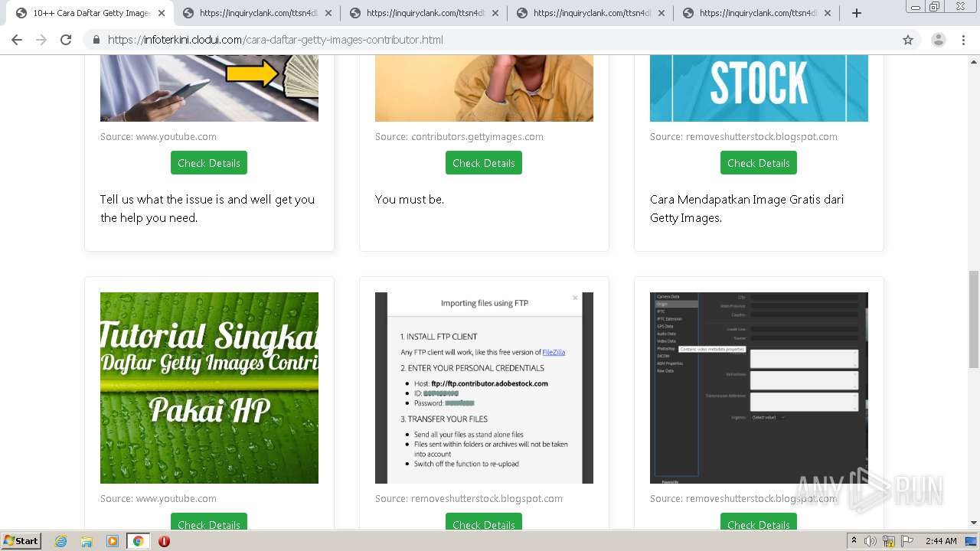The image size is (980, 551).
Task: Open the dark metadata editor thumbnail
Action: [x=759, y=388]
